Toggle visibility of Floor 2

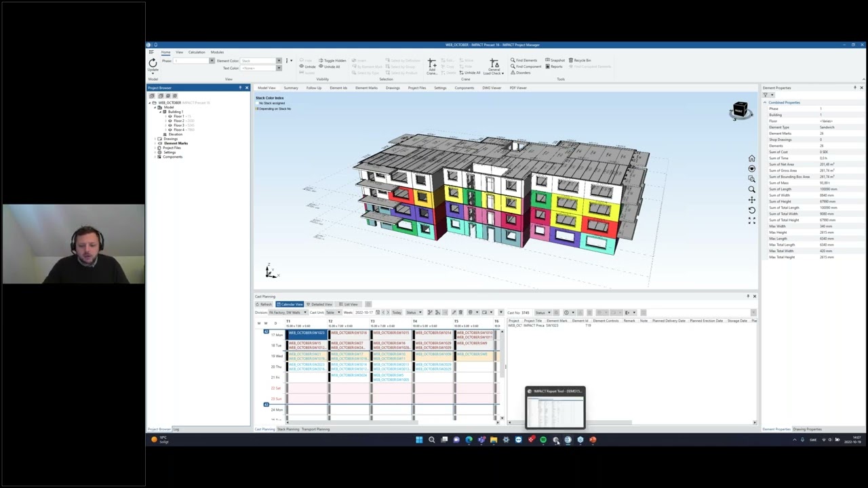[170, 121]
